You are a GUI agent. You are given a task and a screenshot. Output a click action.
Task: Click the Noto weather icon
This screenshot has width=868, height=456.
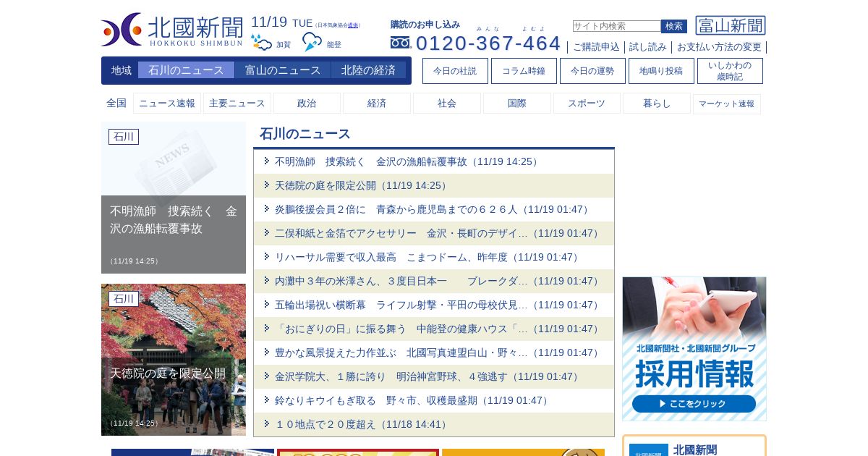click(312, 42)
